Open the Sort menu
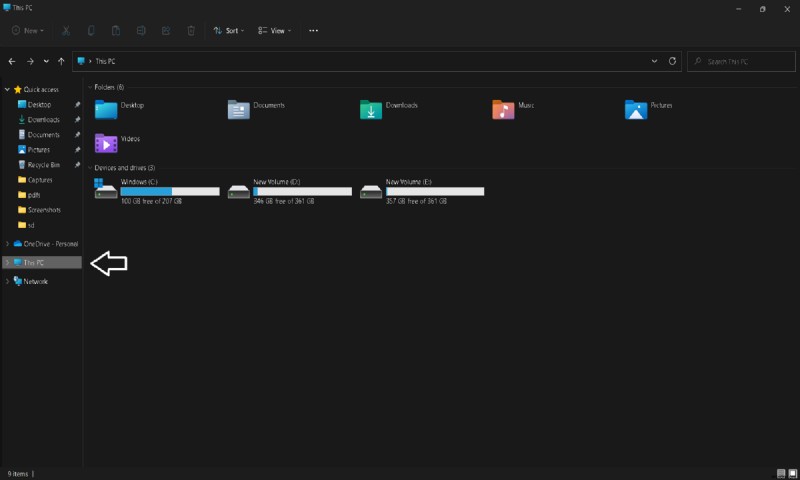Viewport: 800px width, 480px height. pos(227,31)
